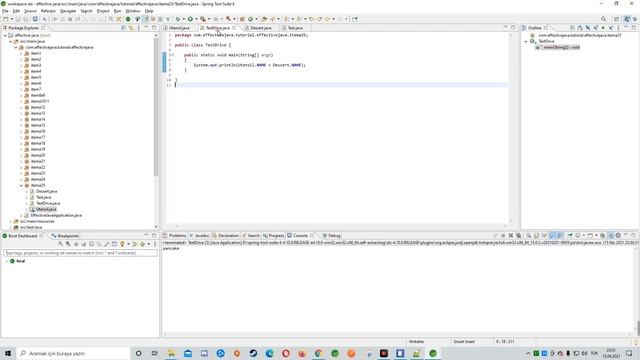Maximize the Package Explorer view
Image resolution: width=640 pixels, height=360 pixels.
click(154, 28)
